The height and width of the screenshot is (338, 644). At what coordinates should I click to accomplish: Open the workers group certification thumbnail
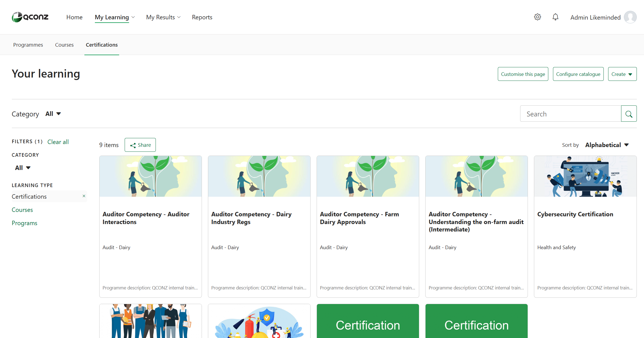point(151,321)
